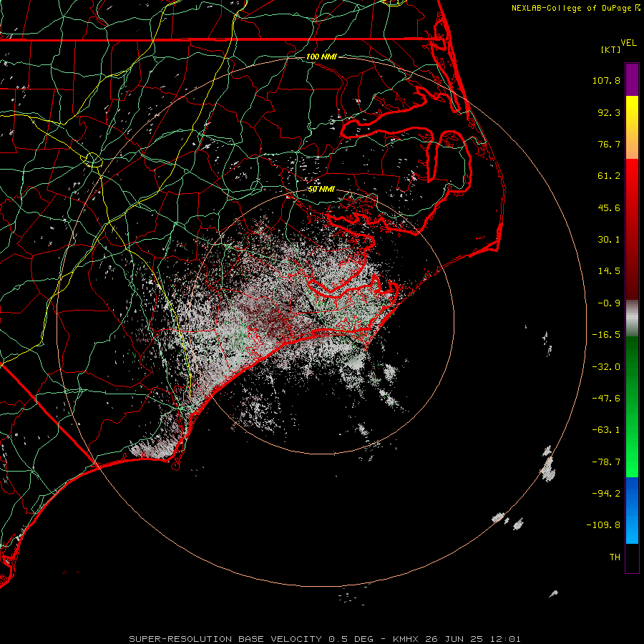Click the 92.3 scale value
The height and width of the screenshot is (644, 644).
[x=609, y=112]
